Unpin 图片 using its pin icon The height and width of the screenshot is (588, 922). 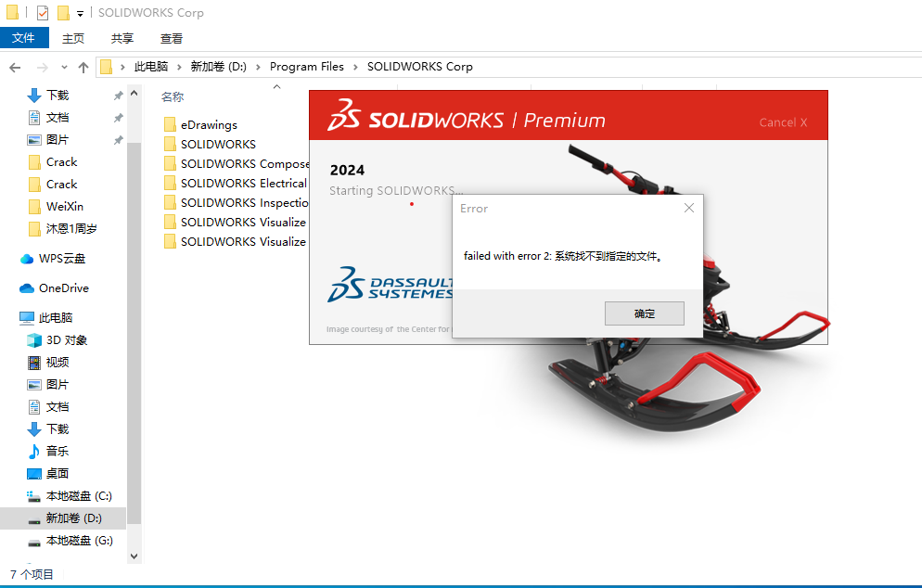(x=119, y=139)
